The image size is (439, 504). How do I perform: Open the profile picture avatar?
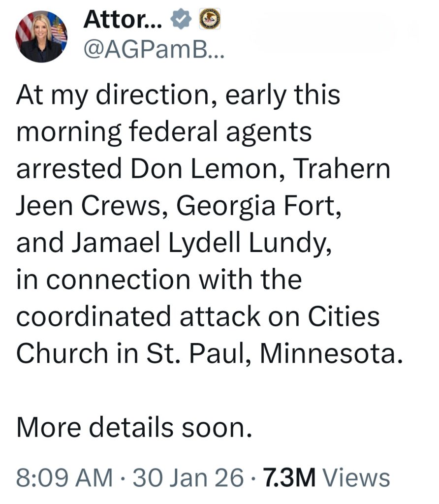tap(41, 36)
